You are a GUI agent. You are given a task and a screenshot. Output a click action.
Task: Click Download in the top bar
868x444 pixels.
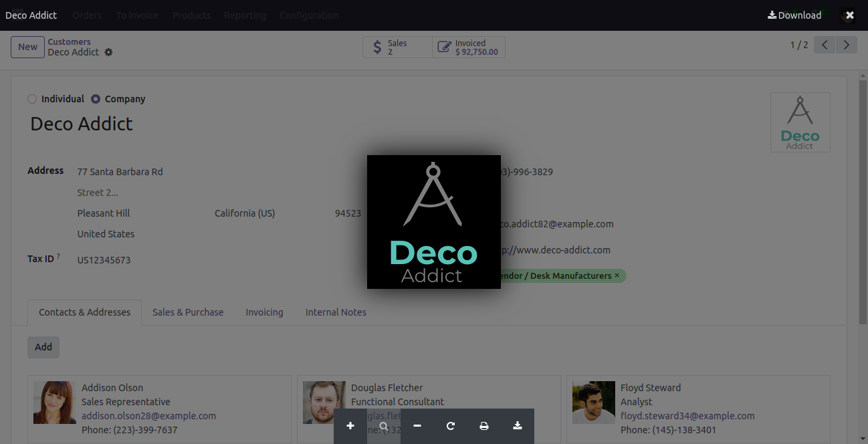tap(794, 15)
